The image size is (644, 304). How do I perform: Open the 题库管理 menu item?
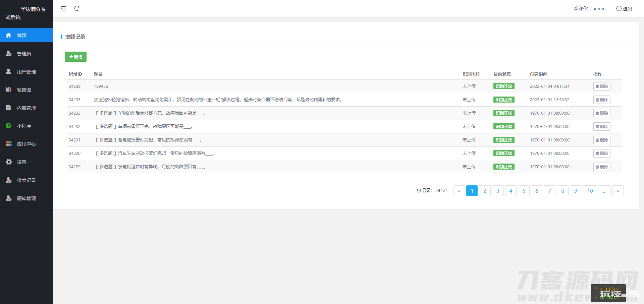point(26,198)
